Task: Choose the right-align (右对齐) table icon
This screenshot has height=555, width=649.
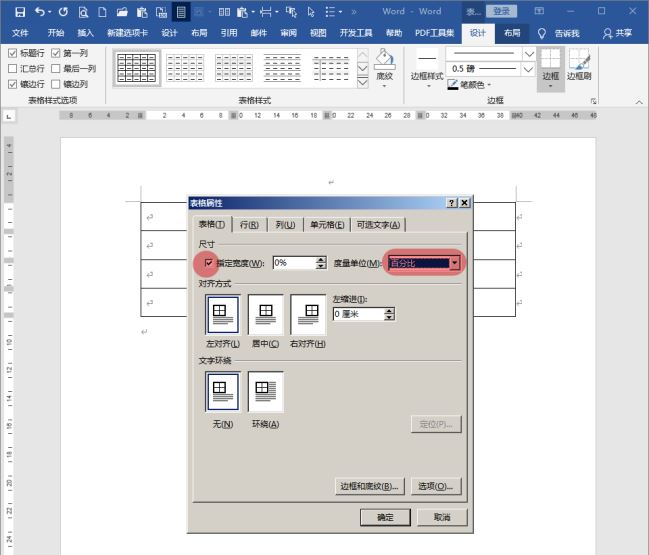Action: (x=308, y=315)
